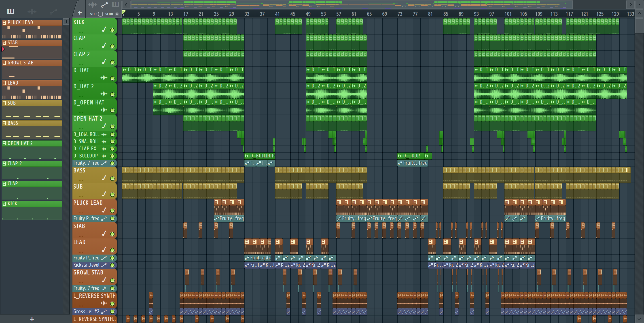Select LEAD pattern in picker

click(x=32, y=89)
